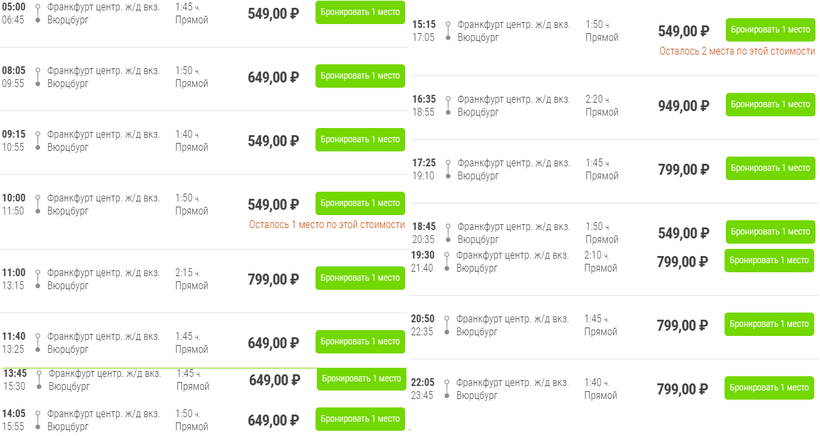Viewport: 820px width, 436px height.
Task: Book the last 22:05 departure
Action: 769,387
